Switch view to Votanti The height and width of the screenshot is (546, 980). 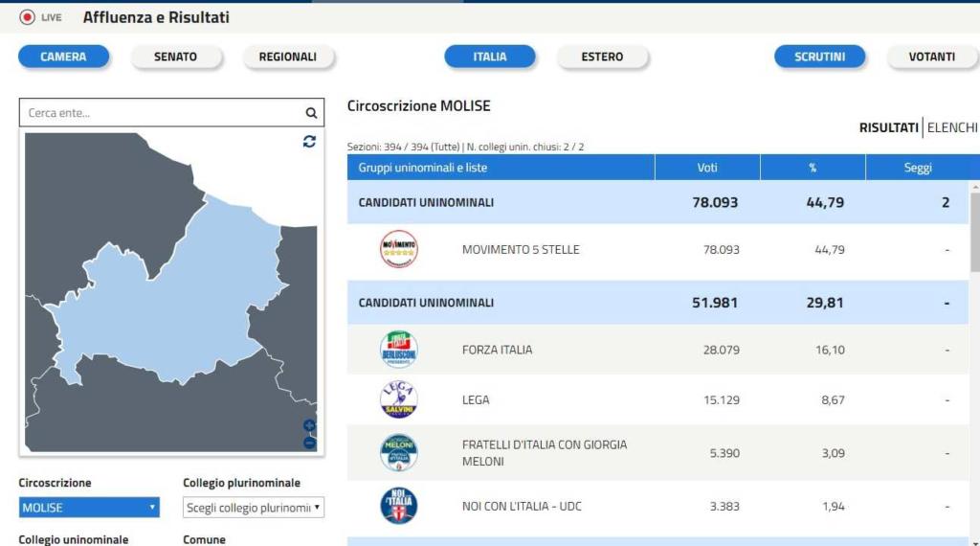click(931, 57)
